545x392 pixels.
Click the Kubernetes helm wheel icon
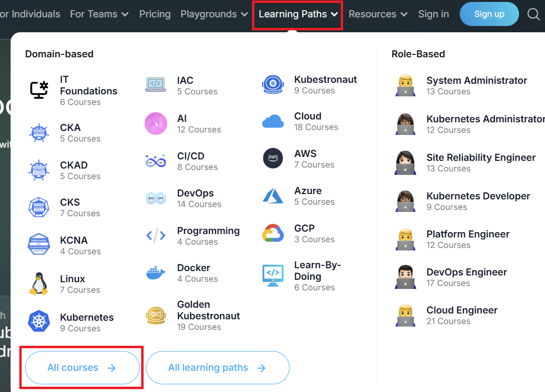[x=39, y=321]
